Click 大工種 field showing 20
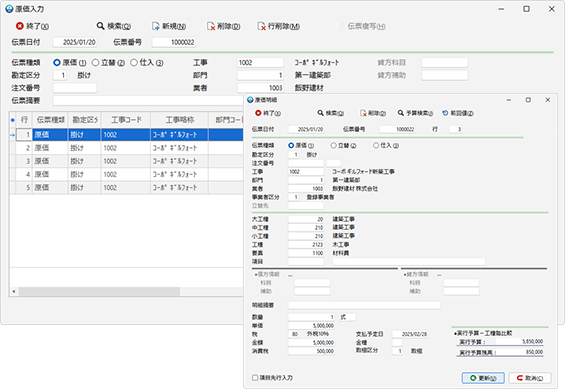This screenshot has height=389, width=565. coord(306,219)
